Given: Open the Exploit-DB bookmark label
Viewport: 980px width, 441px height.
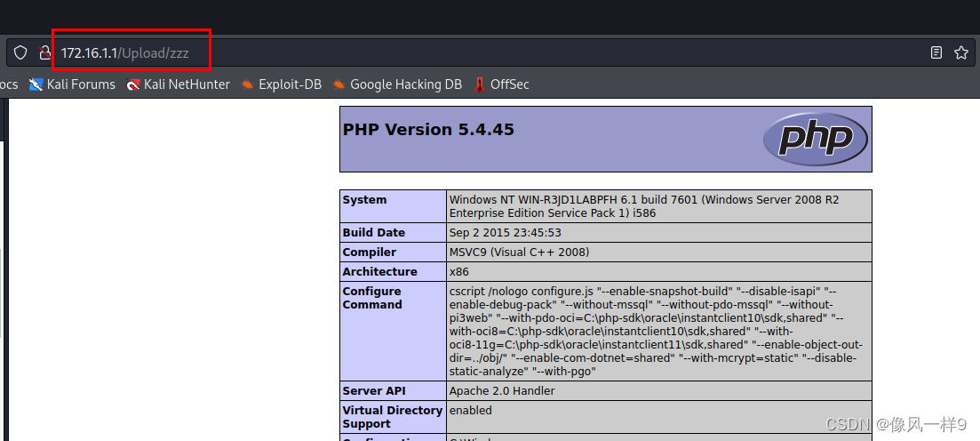Looking at the screenshot, I should click(290, 84).
